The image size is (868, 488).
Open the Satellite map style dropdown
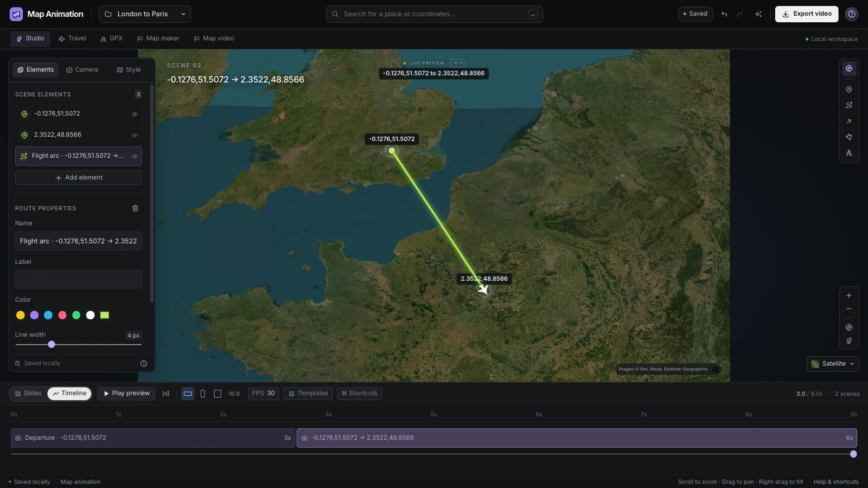(x=833, y=364)
